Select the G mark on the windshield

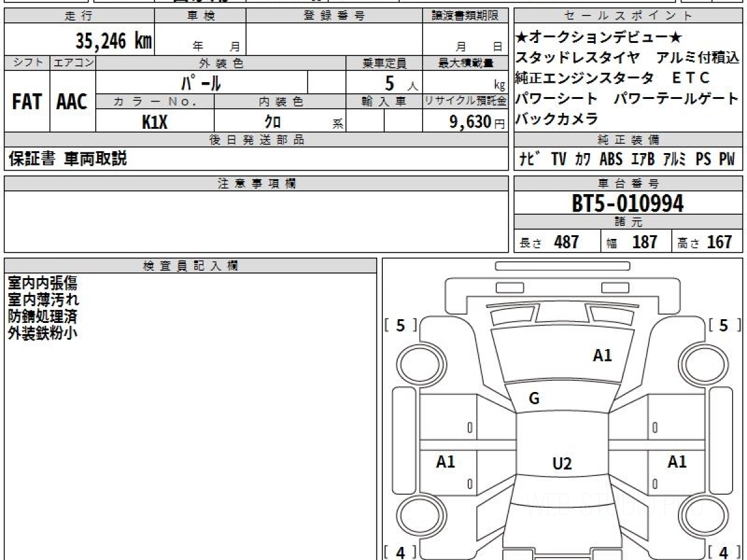[533, 399]
